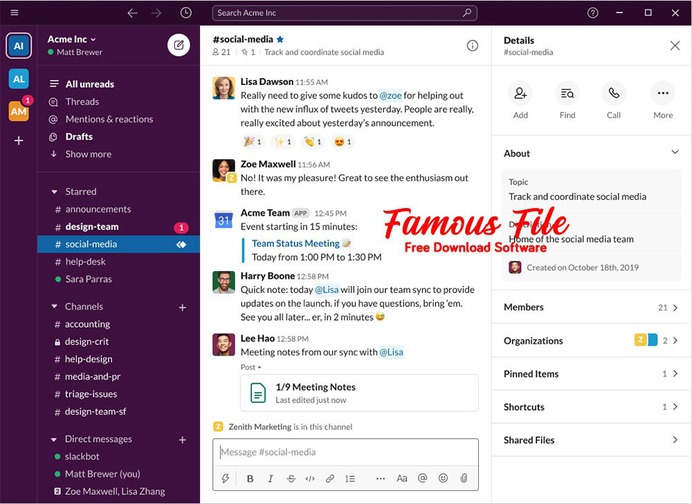Insert an ordered list
This screenshot has height=504, width=692.
click(x=350, y=478)
